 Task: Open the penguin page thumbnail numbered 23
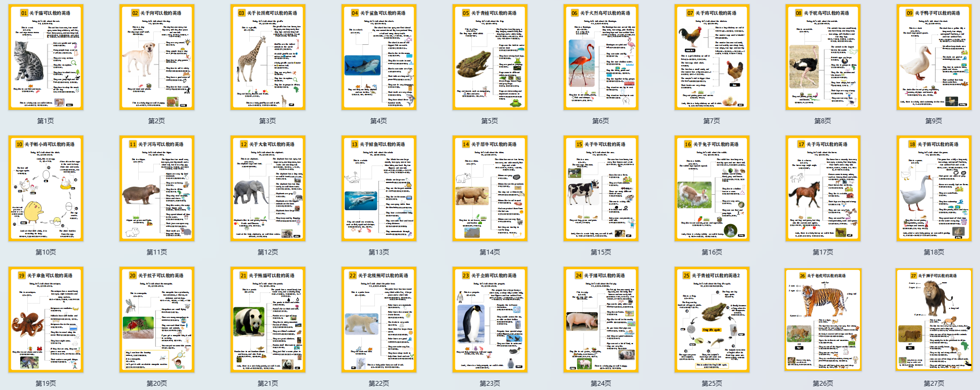(490, 320)
